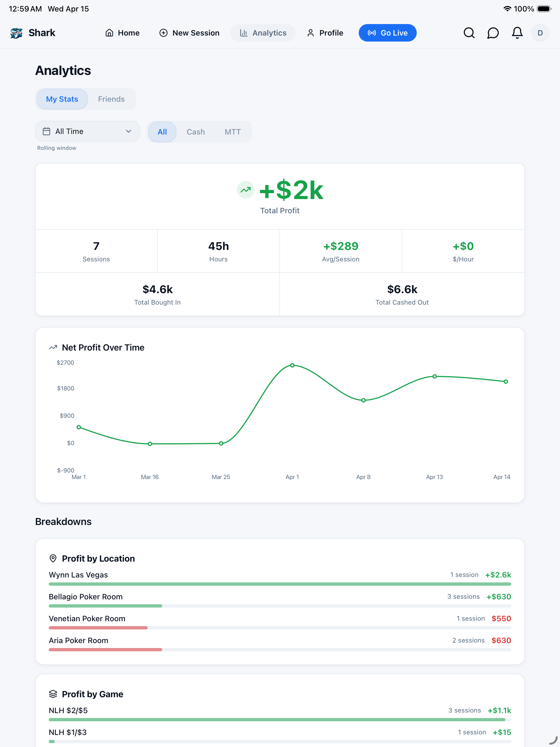Click the +$2k Total Profit value

coord(291,190)
